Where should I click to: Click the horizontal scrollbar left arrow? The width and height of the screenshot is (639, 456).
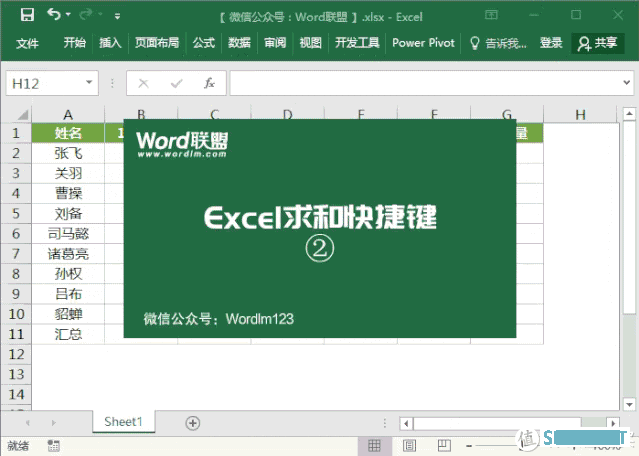click(406, 423)
